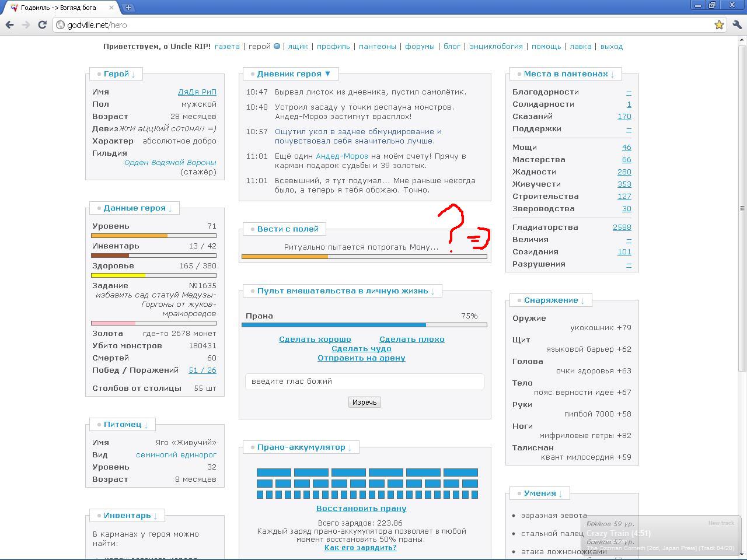This screenshot has height=560, width=747.
Task: Open Сказаний pantheon rank '170'
Action: pos(624,117)
